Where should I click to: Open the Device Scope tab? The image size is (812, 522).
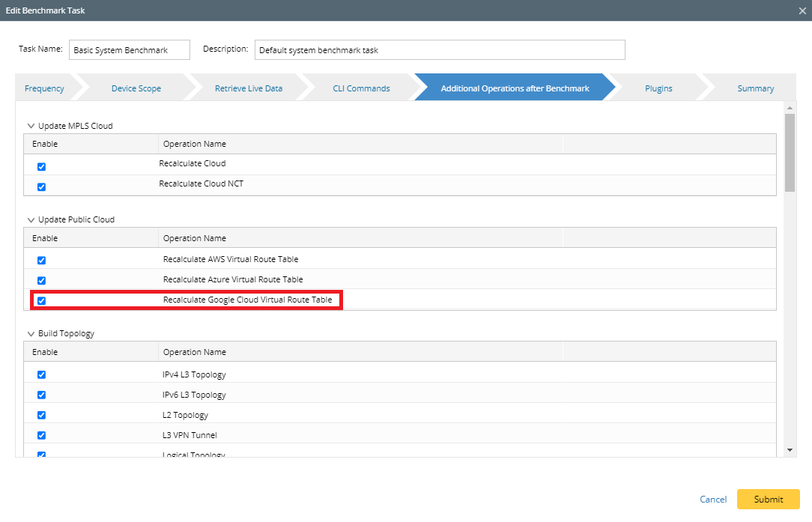tap(136, 88)
